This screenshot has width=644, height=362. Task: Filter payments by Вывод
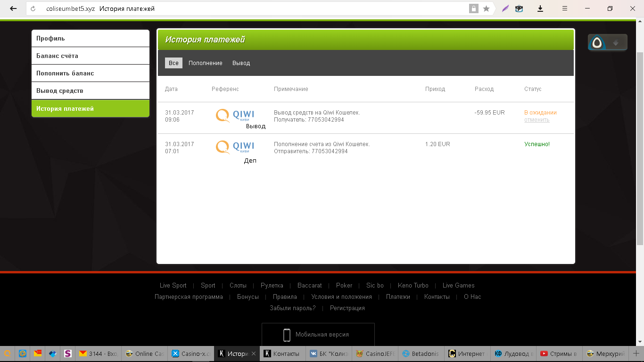pos(241,63)
